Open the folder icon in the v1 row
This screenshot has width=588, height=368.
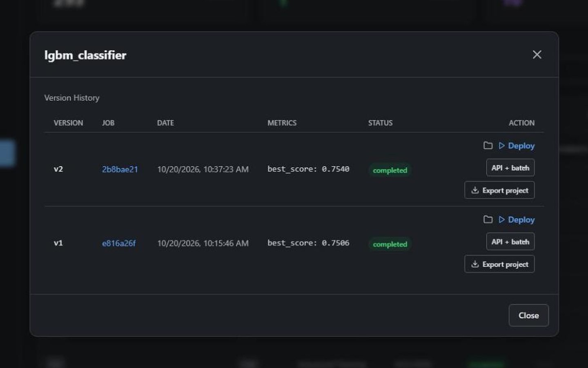(488, 220)
